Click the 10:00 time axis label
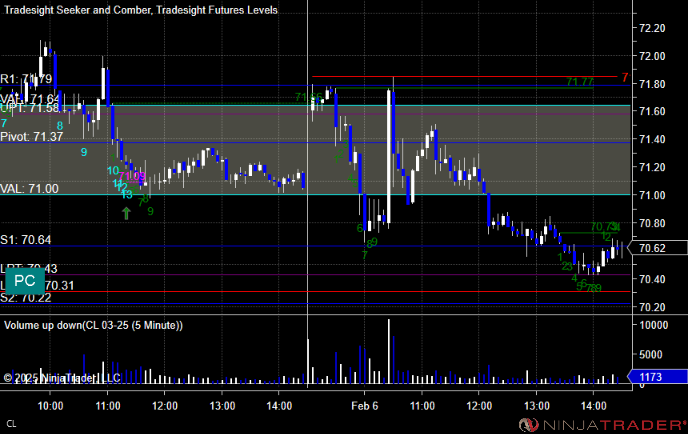Screen dimensions: 688x434 coord(50,406)
